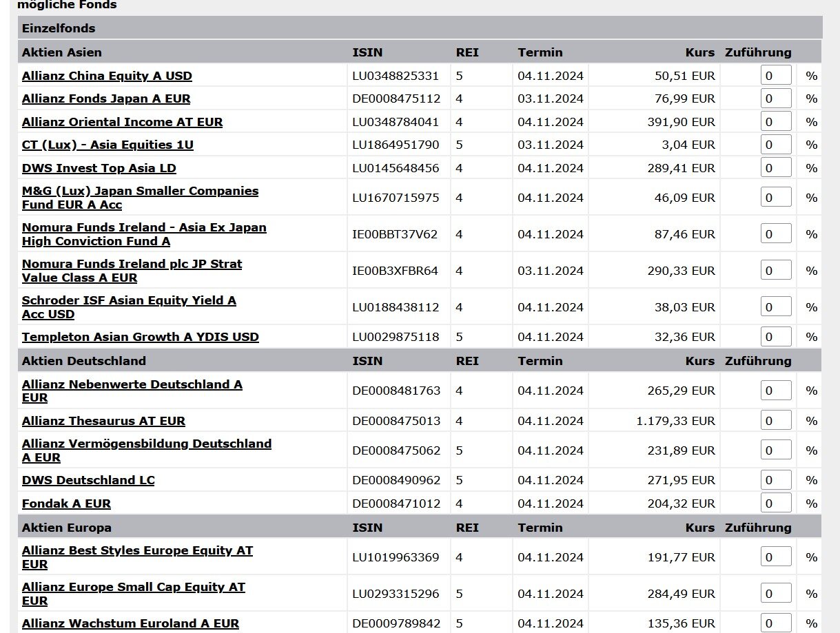Click Zuführung field for Schroder ISF Asian Equity
The image size is (840, 633).
[776, 307]
